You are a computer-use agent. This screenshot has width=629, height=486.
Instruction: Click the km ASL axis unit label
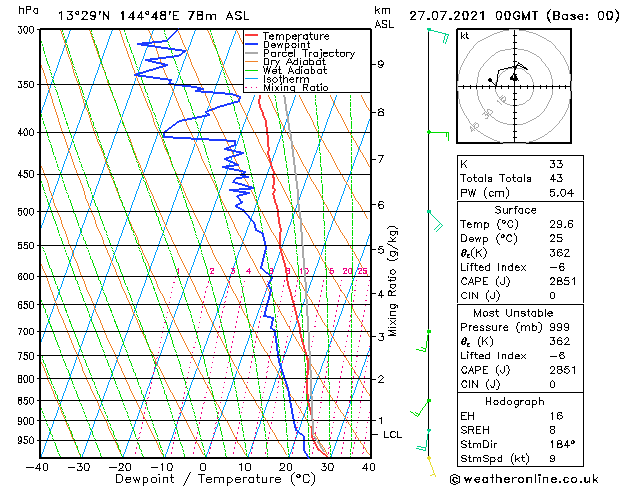coord(384,17)
